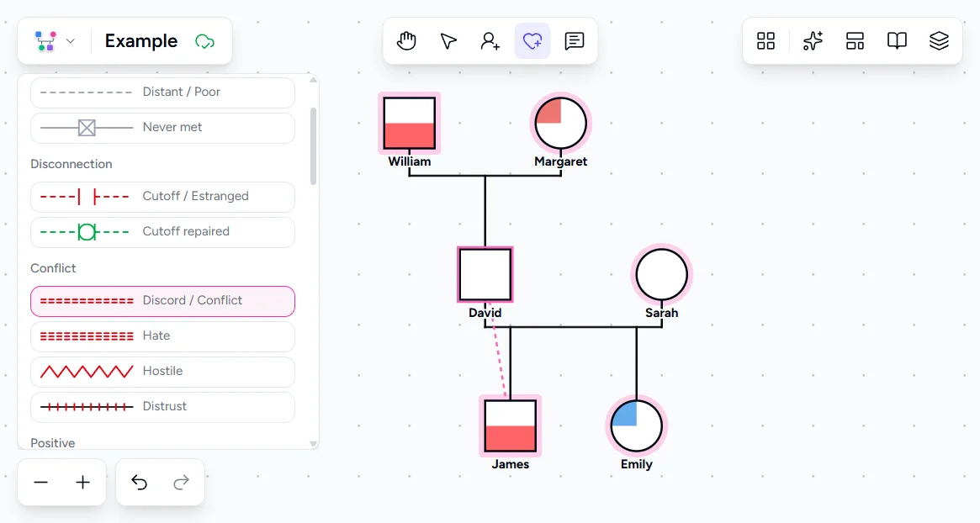Viewport: 980px width, 523px height.
Task: Undo the last action
Action: 140,483
